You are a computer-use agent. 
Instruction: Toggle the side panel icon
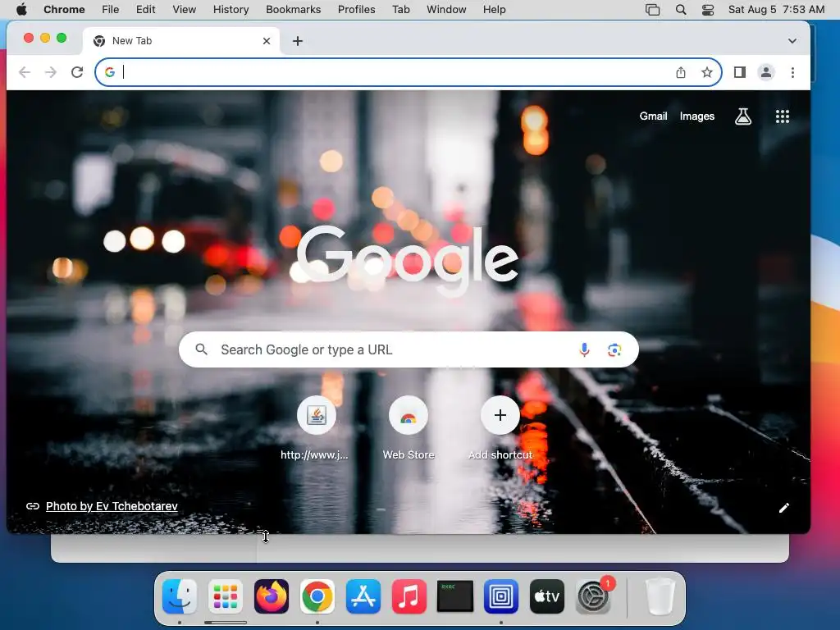[x=740, y=72]
